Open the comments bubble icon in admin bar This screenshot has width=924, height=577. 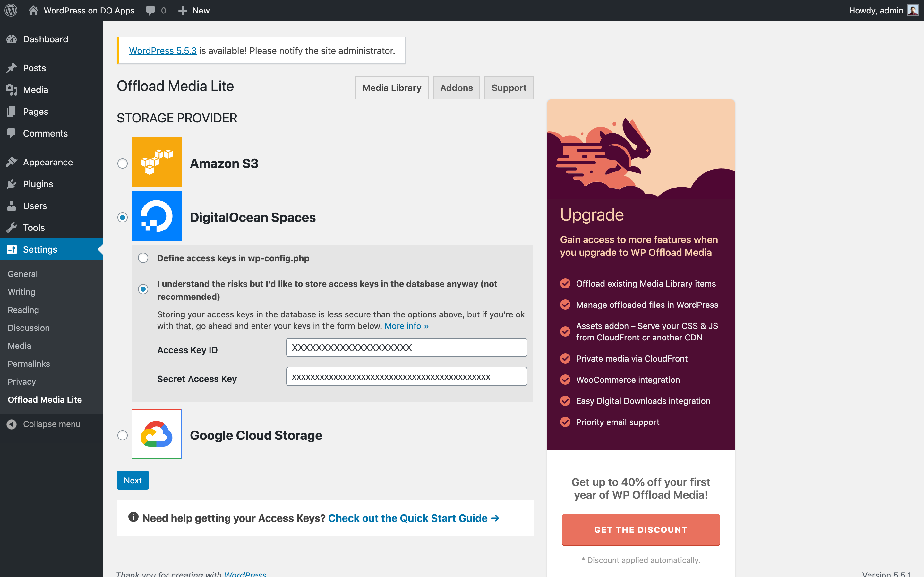[x=150, y=10]
